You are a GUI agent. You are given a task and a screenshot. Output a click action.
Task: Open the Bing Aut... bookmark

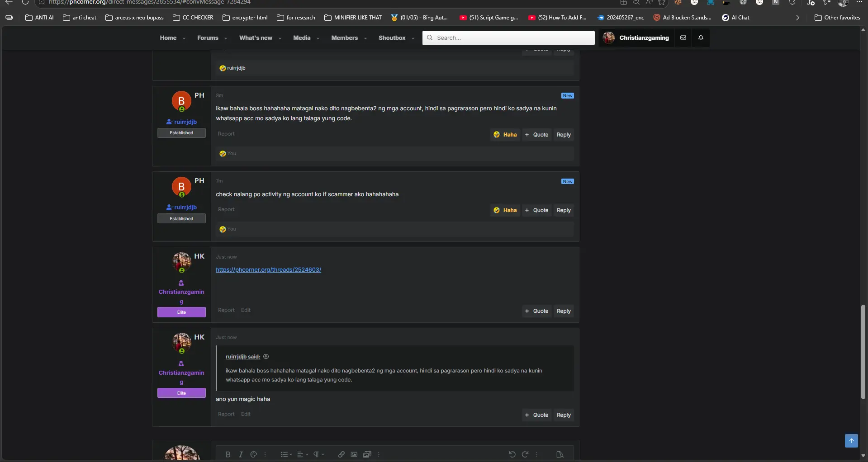[x=419, y=18]
